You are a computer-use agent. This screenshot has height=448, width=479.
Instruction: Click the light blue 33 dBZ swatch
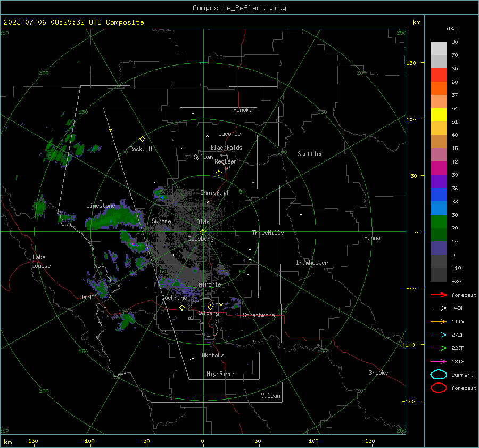pyautogui.click(x=439, y=208)
